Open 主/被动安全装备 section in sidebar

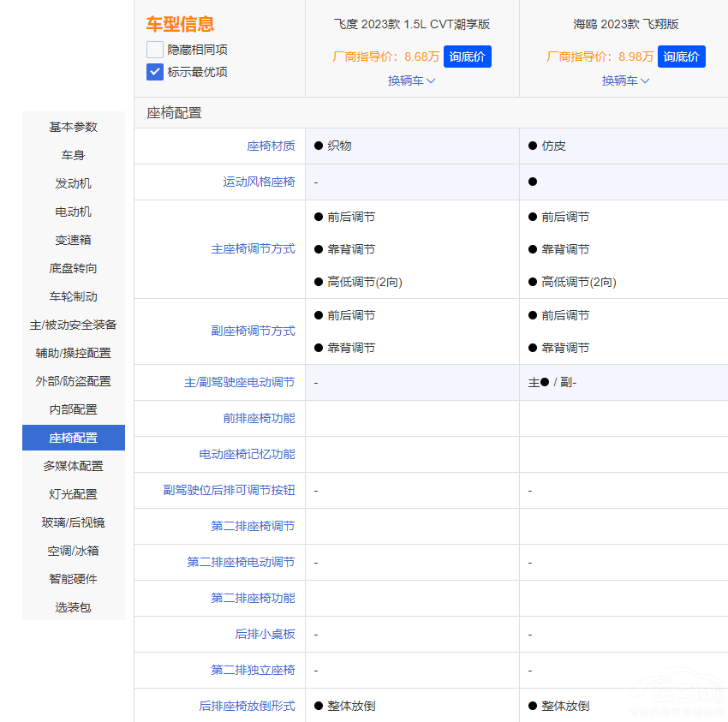point(74,325)
